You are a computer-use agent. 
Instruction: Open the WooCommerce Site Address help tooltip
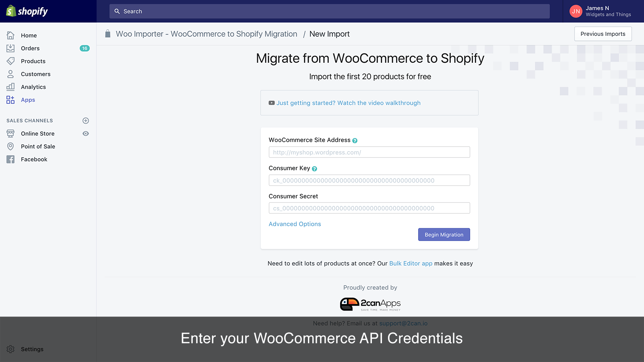[x=355, y=140]
